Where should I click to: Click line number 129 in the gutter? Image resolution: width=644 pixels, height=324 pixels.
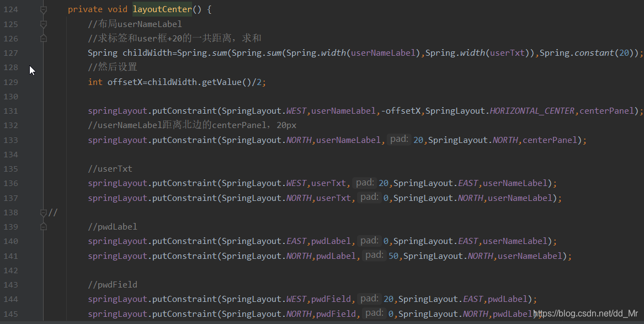coord(10,82)
